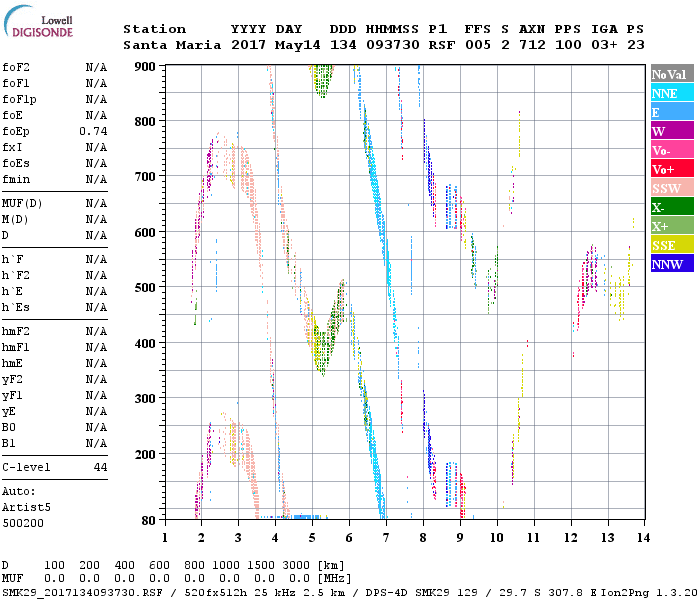Click the MUF(D) parameter label
700x600 pixels.
pyautogui.click(x=22, y=204)
